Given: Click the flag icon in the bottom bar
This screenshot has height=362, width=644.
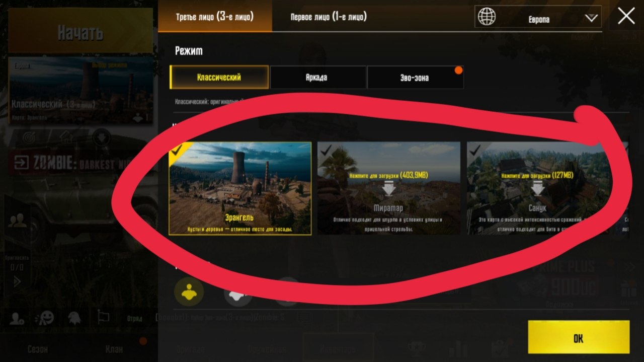Looking at the screenshot, I should (x=103, y=317).
